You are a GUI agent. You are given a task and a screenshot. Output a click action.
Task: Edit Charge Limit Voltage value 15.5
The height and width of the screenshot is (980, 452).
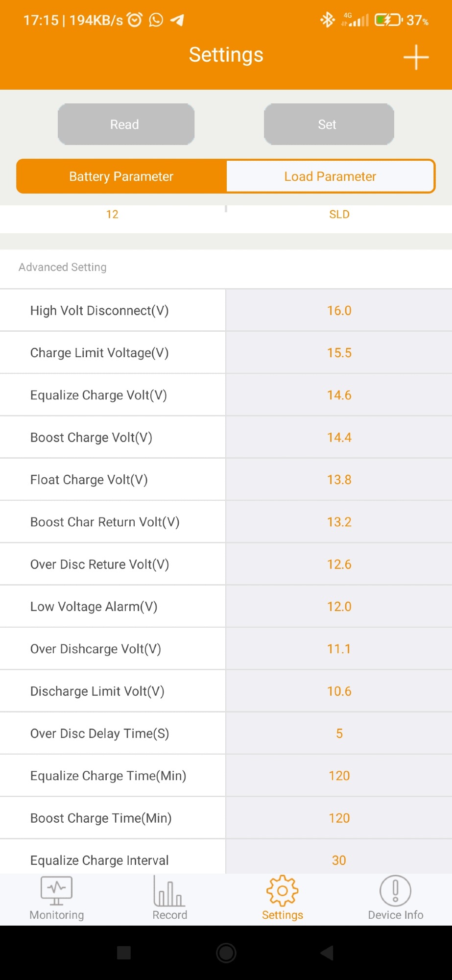(339, 353)
